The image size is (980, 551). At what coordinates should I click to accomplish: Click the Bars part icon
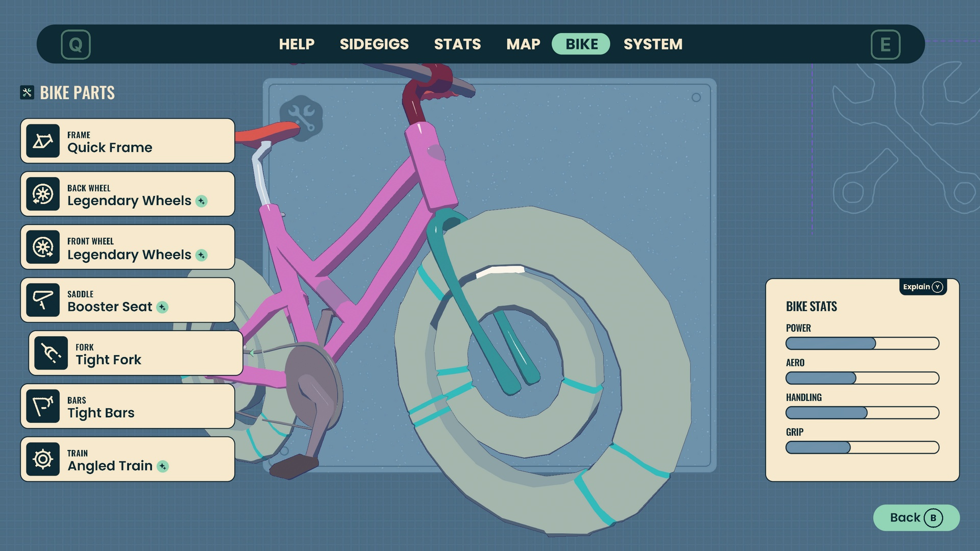click(43, 406)
